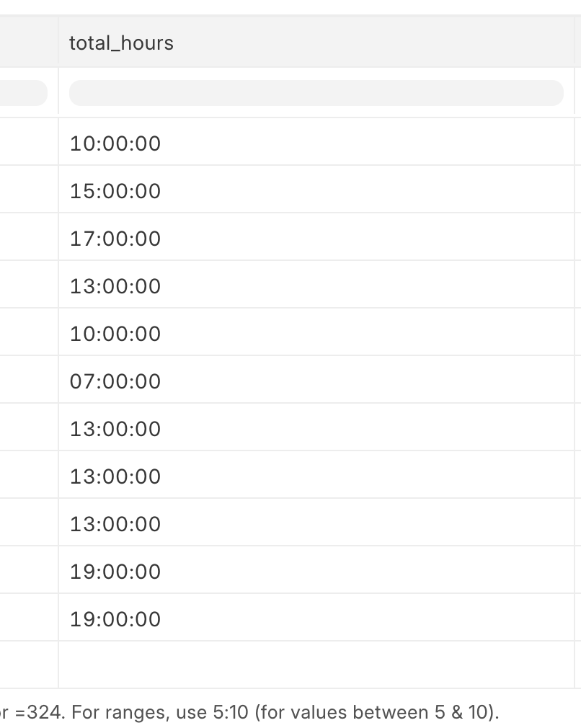Image resolution: width=581 pixels, height=728 pixels.
Task: Select the 17:00:00 cell
Action: [x=316, y=237]
